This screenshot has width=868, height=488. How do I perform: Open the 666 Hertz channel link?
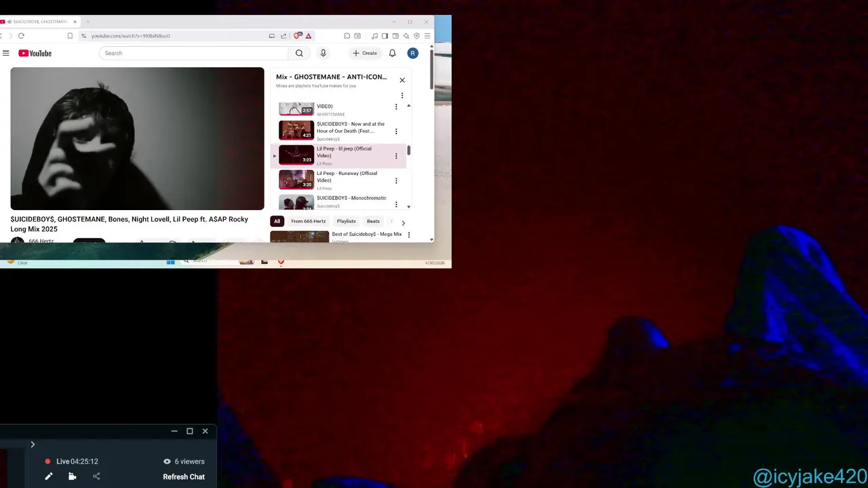[x=41, y=241]
